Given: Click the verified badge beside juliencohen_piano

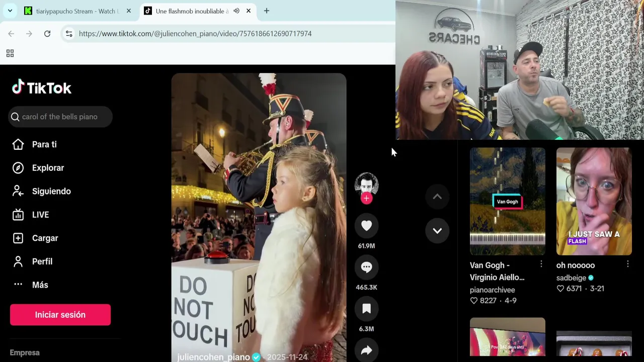Looking at the screenshot, I should (256, 357).
